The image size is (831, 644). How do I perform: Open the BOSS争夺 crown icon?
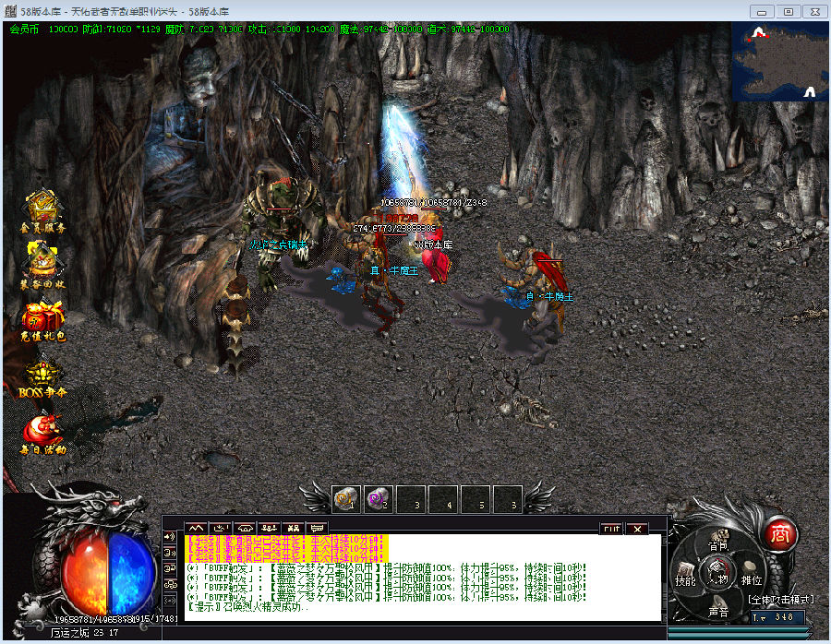point(42,378)
